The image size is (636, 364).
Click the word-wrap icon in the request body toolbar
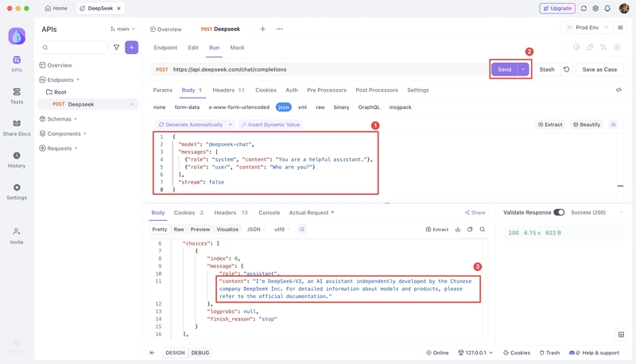(x=613, y=125)
